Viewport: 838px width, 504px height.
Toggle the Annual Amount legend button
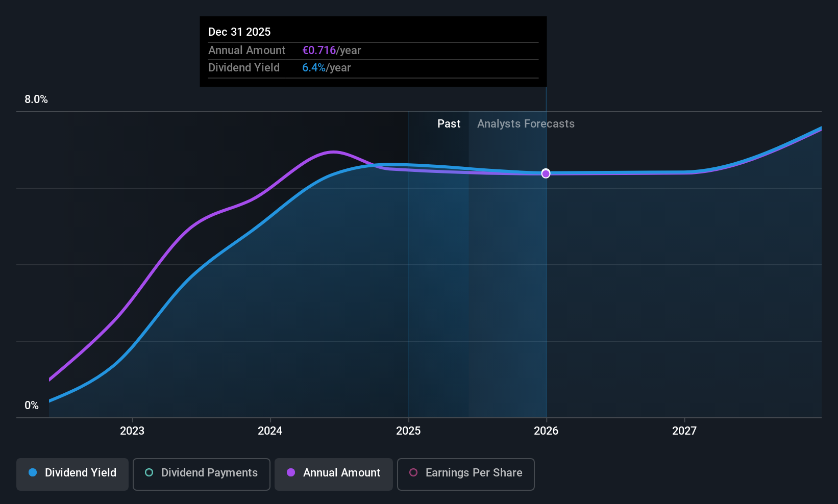pyautogui.click(x=334, y=474)
